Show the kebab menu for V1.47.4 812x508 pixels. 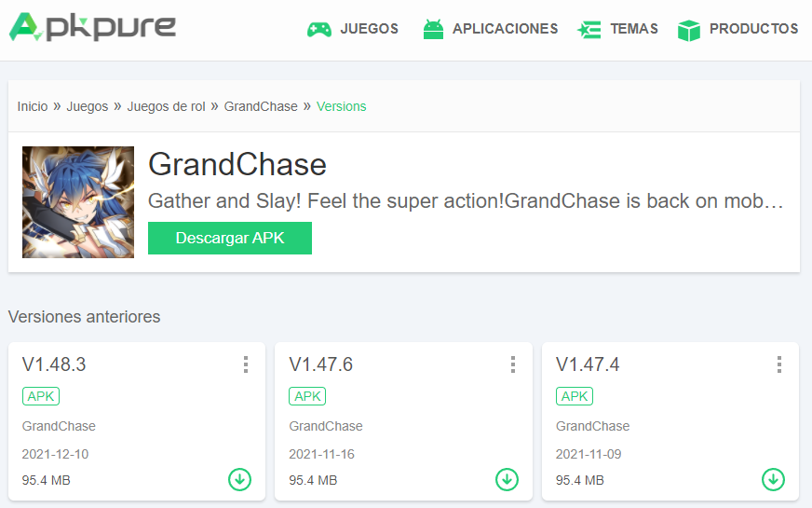(x=779, y=364)
